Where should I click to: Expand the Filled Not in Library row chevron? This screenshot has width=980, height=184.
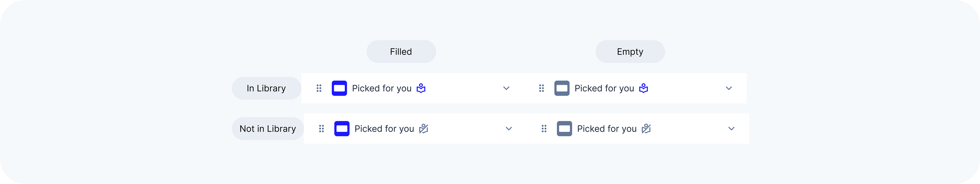click(x=509, y=129)
